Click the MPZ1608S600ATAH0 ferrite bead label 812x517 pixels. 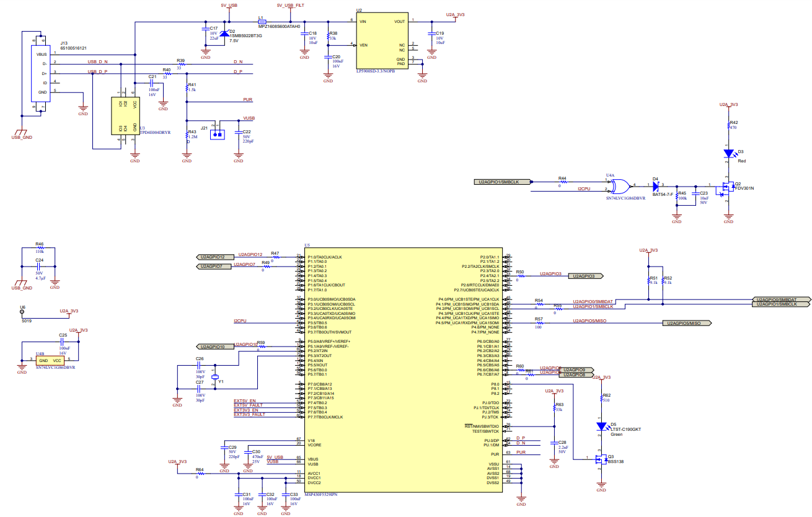point(278,25)
